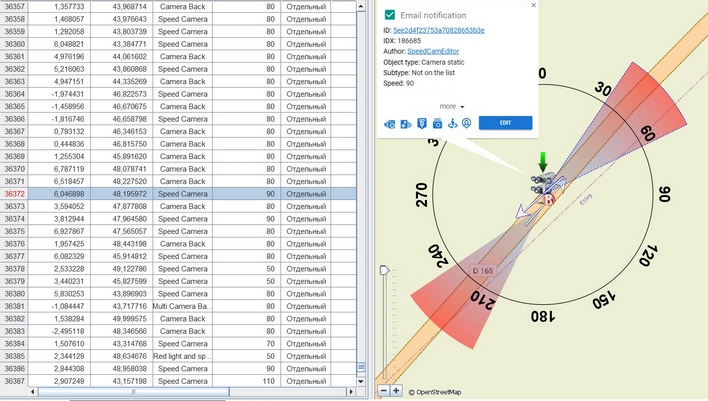Select the speed camera marker on the map

point(541,183)
